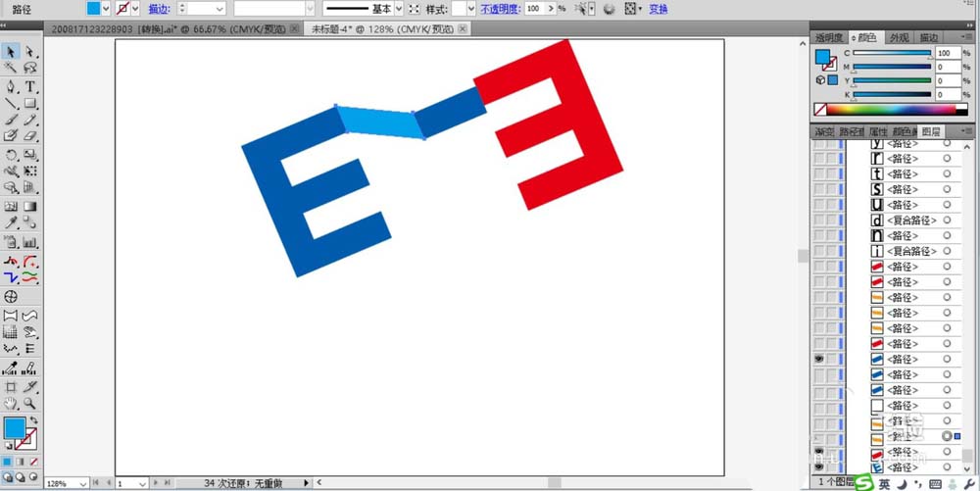Image resolution: width=980 pixels, height=491 pixels.
Task: Open the stroke color dropdown in control bar
Action: click(135, 9)
